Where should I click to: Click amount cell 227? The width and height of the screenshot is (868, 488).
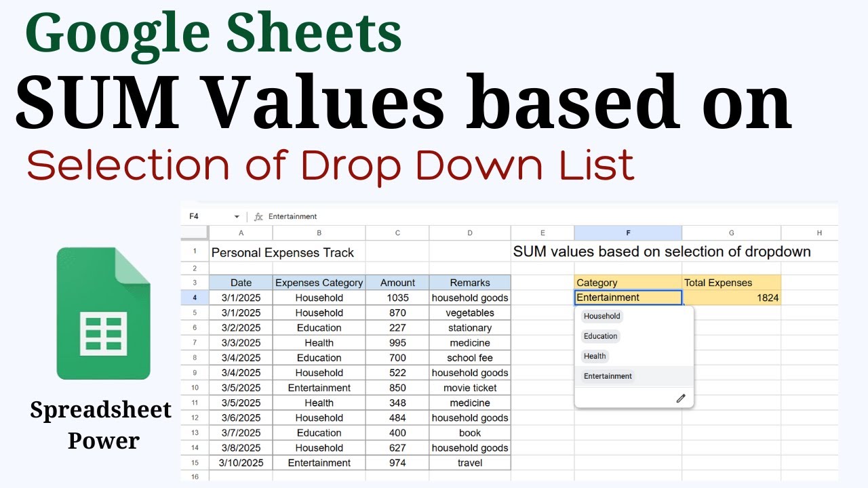tap(397, 327)
